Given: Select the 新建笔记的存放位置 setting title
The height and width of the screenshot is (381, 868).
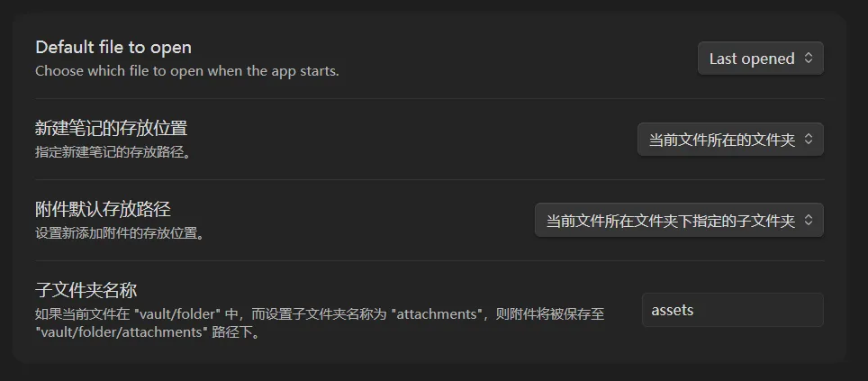Looking at the screenshot, I should click(112, 129).
